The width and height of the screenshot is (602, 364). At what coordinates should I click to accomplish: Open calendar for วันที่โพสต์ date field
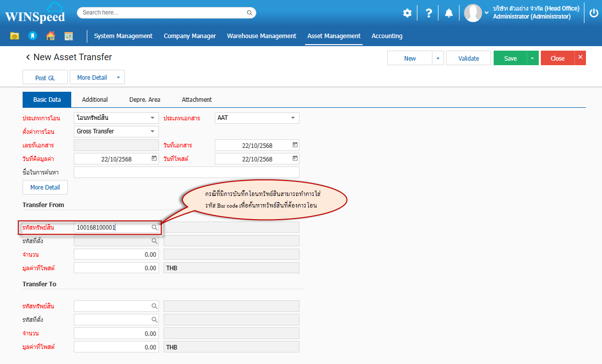(x=295, y=158)
